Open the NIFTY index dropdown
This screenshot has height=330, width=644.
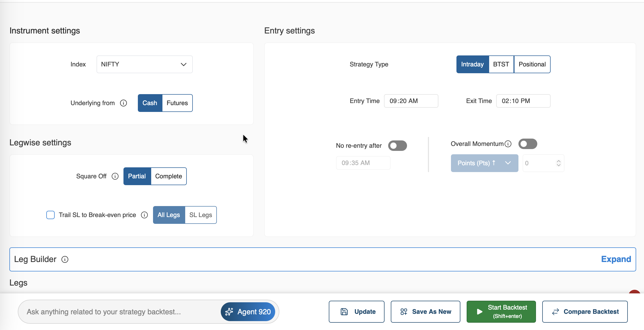[x=144, y=64]
